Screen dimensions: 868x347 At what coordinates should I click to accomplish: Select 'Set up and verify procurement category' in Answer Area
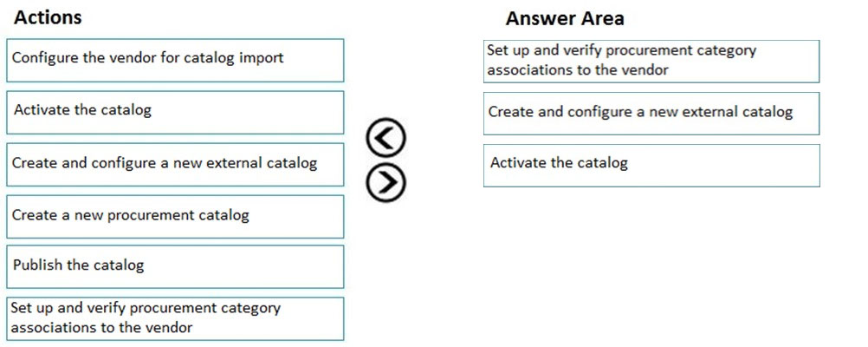[x=651, y=62]
